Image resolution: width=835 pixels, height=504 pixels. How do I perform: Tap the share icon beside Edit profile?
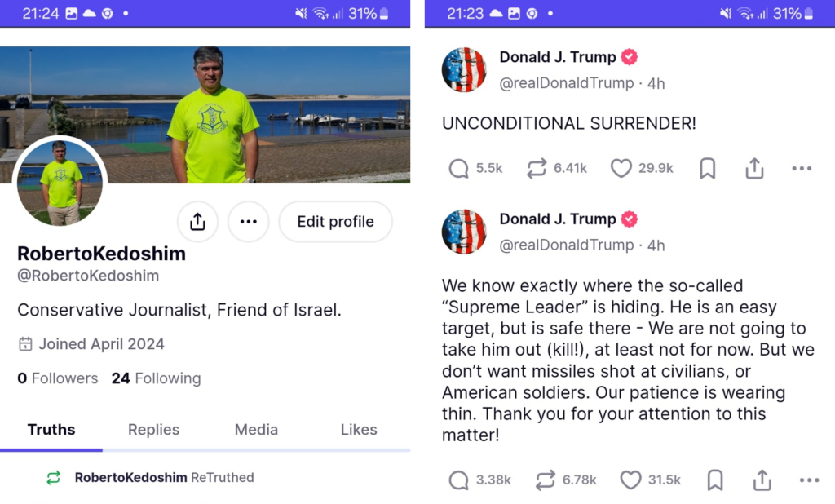point(197,222)
